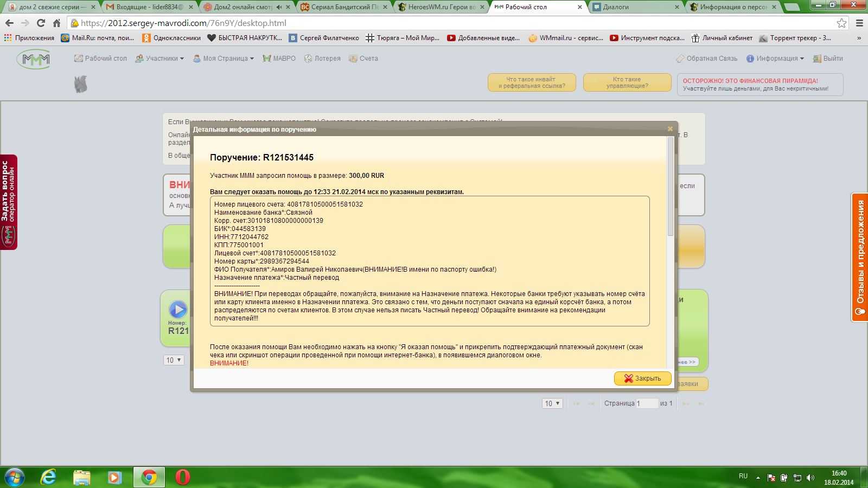Switch to Сериал Бандитский tab

(x=345, y=7)
